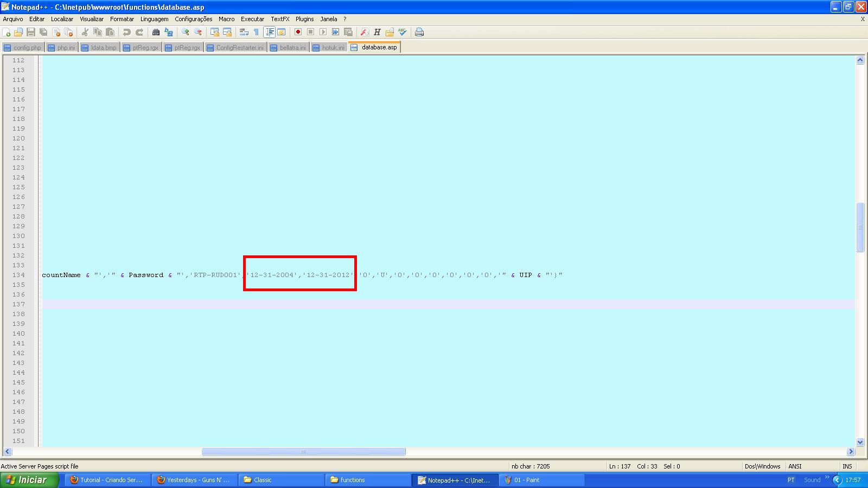Click the Iniciar start button

point(29,480)
